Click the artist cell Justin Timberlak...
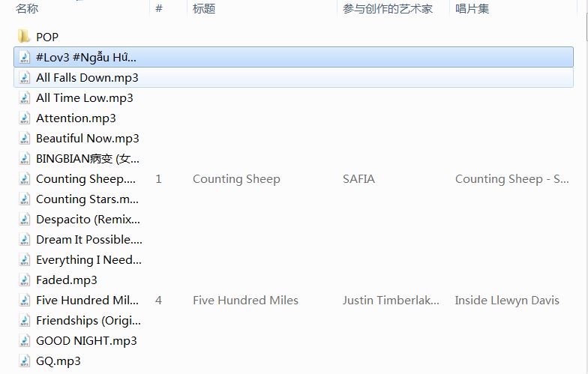 (391, 300)
